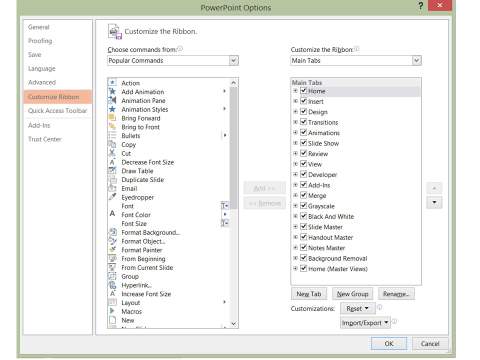
Task: Click the Animation Pane icon
Action: point(112,100)
